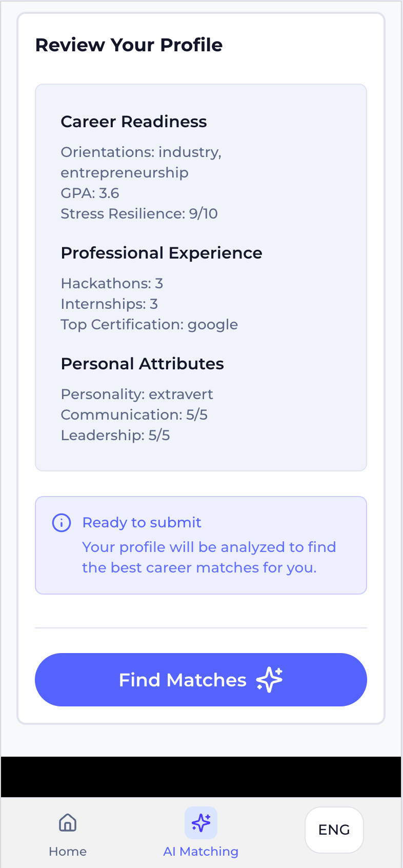Click the Personal Attributes heading

(x=142, y=363)
